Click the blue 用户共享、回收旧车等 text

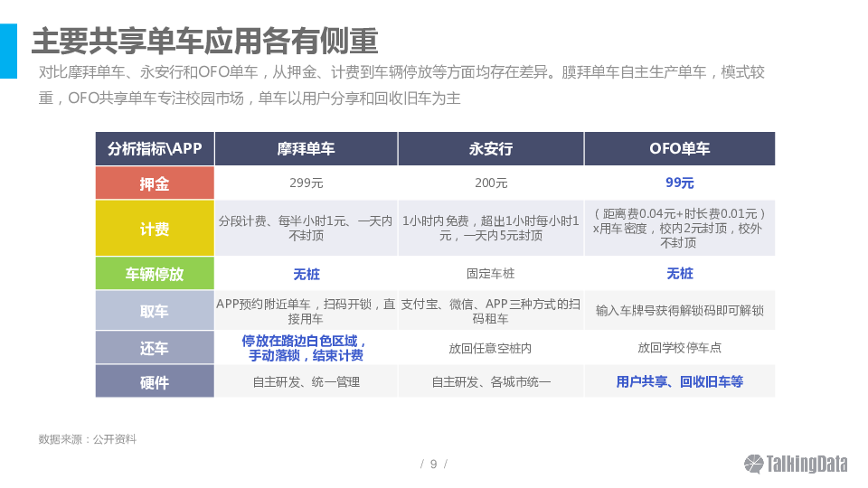(x=680, y=382)
